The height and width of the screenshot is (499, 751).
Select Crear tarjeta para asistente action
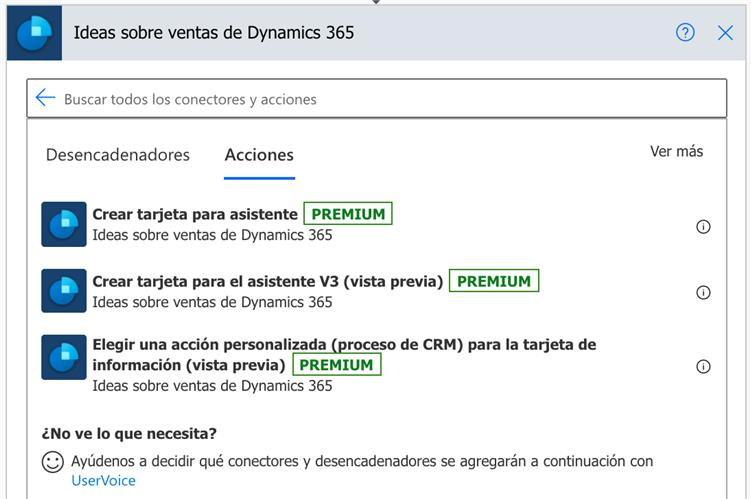(195, 214)
